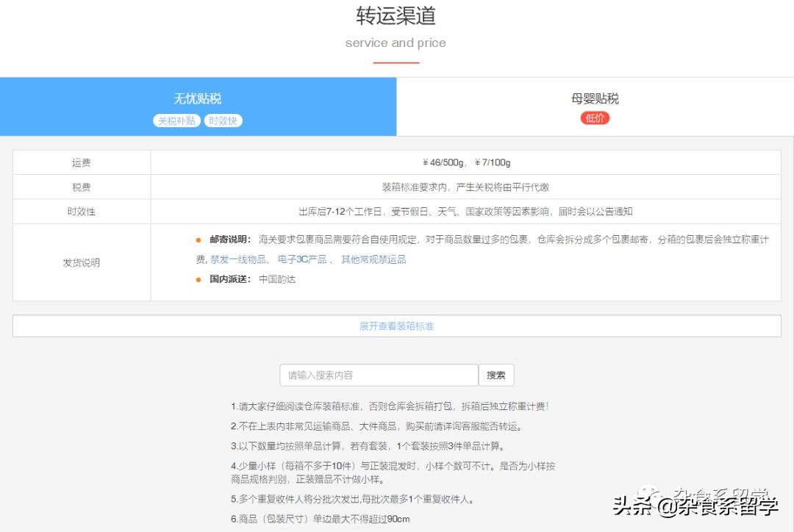794x532 pixels.
Task: Click the 时效性 row label
Action: (81, 212)
